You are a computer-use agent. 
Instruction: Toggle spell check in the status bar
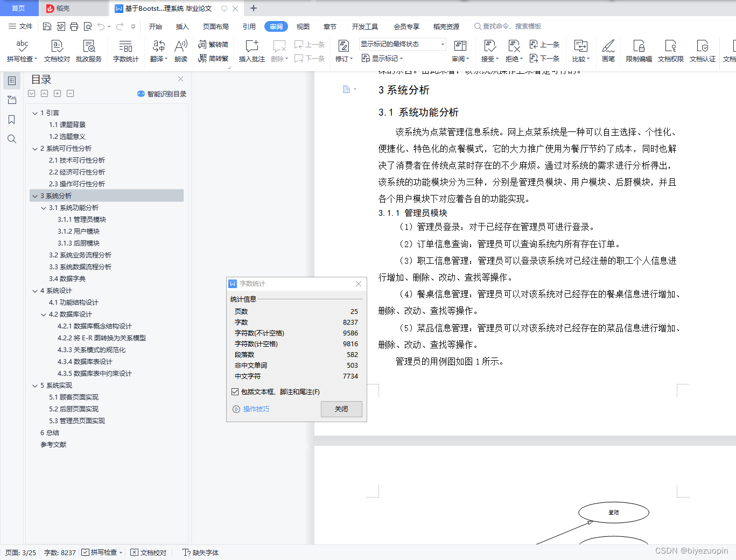coord(102,552)
